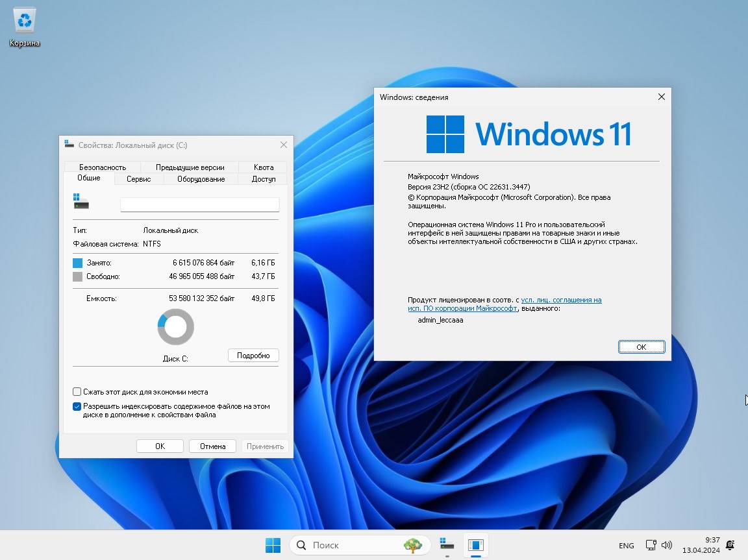The height and width of the screenshot is (560, 748).
Task: Click the blue Занято color square
Action: pos(78,263)
